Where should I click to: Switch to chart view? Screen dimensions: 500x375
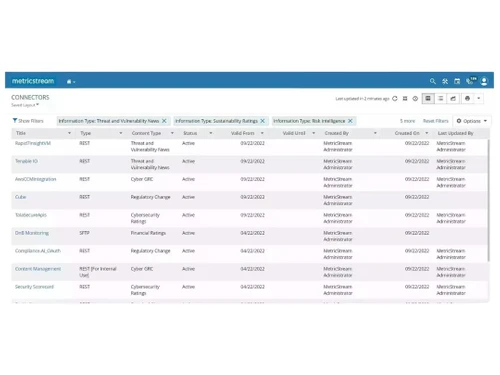[453, 98]
